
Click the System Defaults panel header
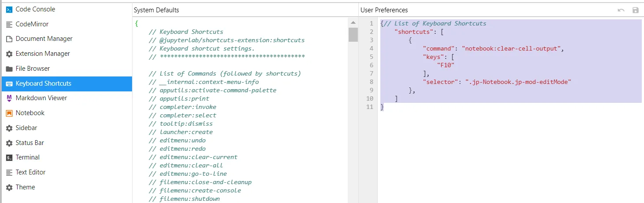tap(157, 10)
